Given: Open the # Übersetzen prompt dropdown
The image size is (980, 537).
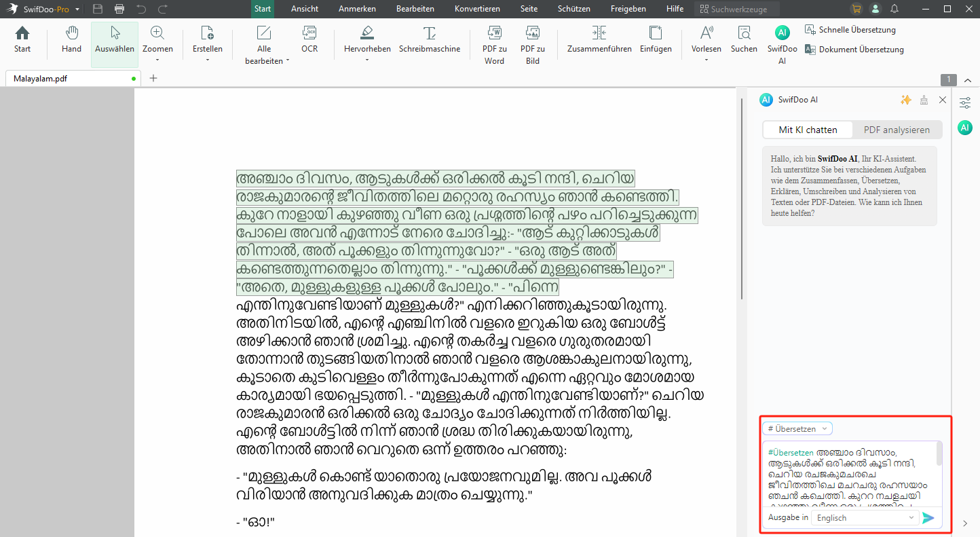Looking at the screenshot, I should pos(797,428).
